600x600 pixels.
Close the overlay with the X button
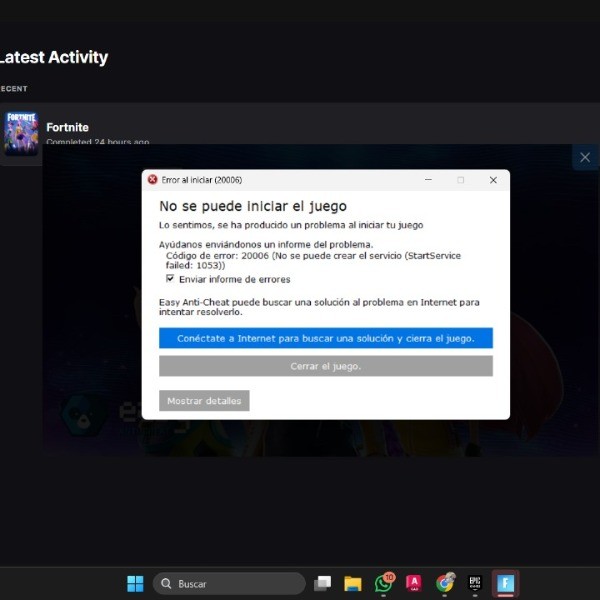[x=585, y=157]
